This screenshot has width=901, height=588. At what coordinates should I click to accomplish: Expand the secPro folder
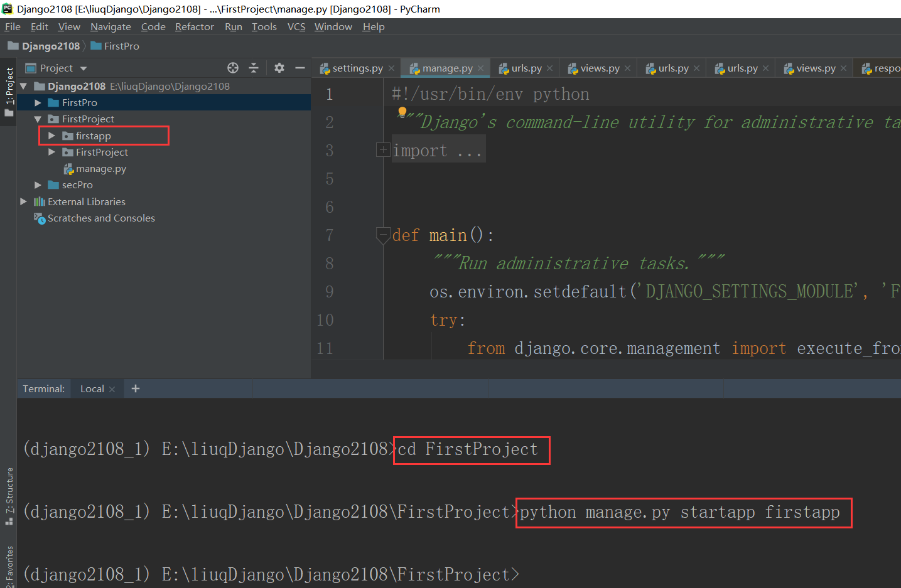pyautogui.click(x=38, y=185)
